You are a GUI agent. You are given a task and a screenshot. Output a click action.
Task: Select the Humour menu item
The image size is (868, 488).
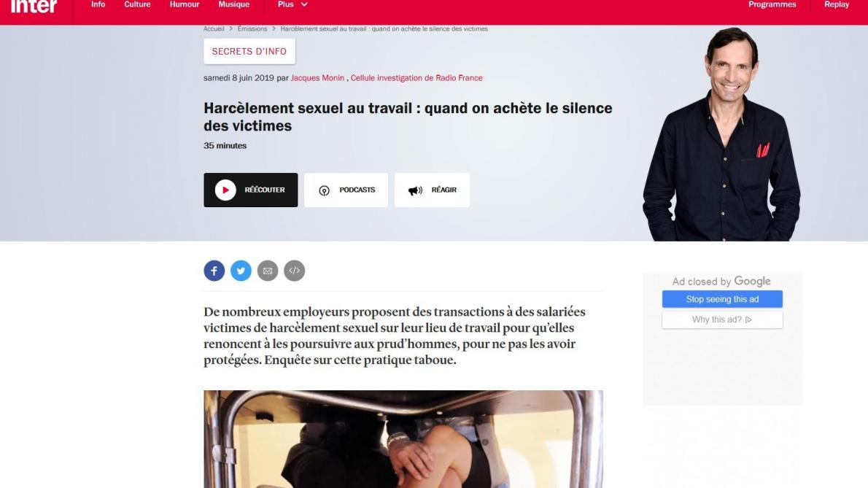click(185, 4)
